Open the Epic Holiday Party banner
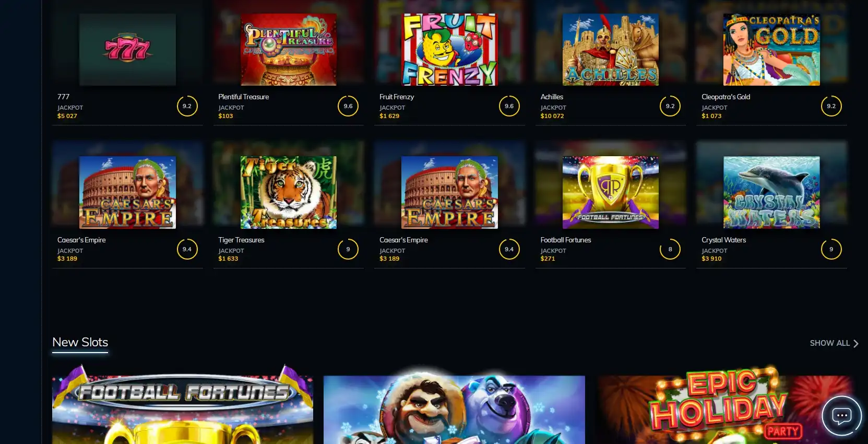The width and height of the screenshot is (868, 444). (x=726, y=405)
